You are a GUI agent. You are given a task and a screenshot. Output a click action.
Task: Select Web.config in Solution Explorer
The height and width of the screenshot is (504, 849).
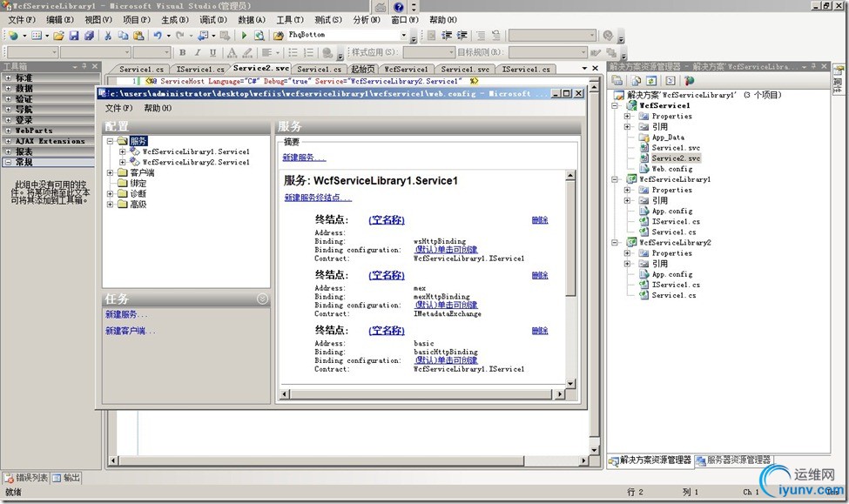672,169
